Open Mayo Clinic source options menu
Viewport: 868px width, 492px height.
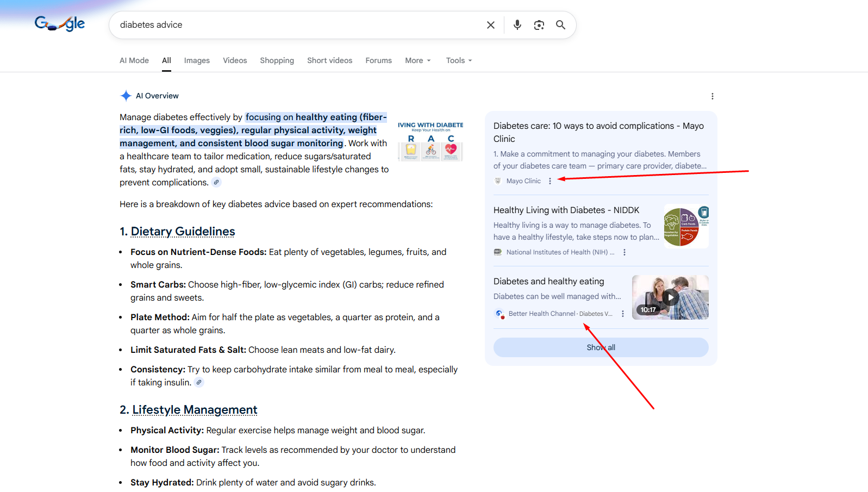pyautogui.click(x=550, y=181)
